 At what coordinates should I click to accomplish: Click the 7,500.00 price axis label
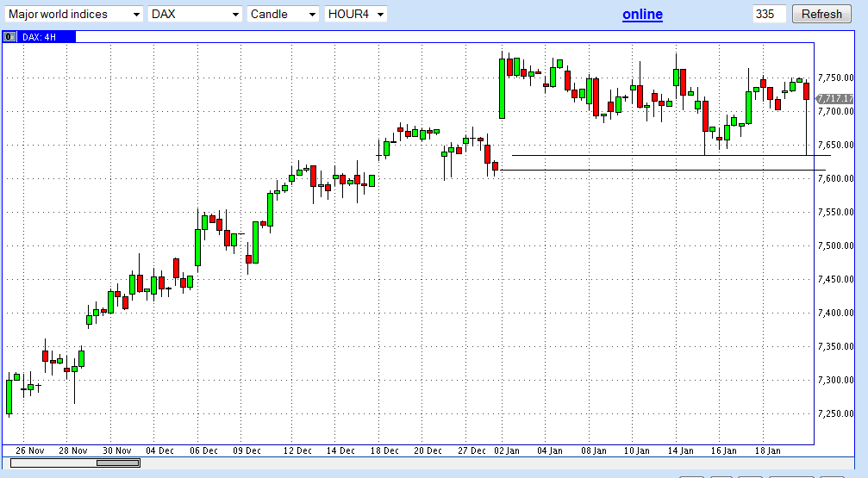pos(835,245)
